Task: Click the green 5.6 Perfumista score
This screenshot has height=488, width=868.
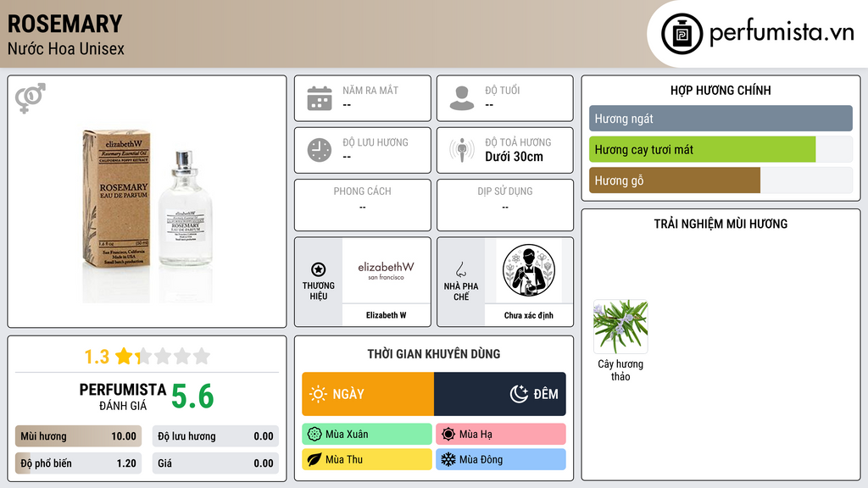Action: [192, 396]
